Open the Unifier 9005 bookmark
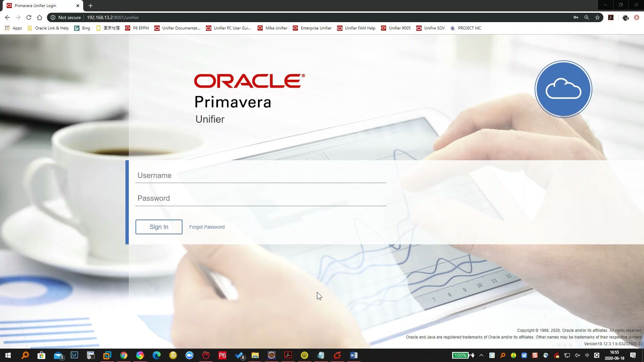Viewport: 644px width, 362px height. (396, 28)
